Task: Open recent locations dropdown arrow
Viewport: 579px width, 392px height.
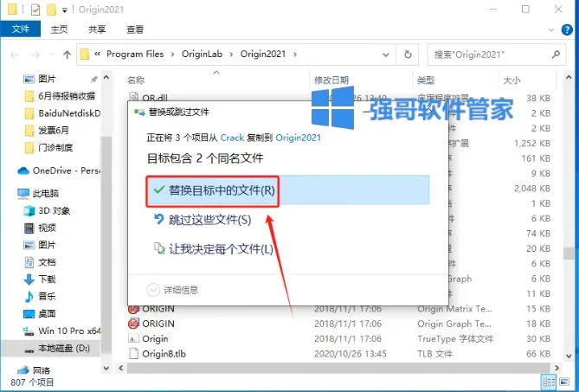Action: [x=52, y=55]
